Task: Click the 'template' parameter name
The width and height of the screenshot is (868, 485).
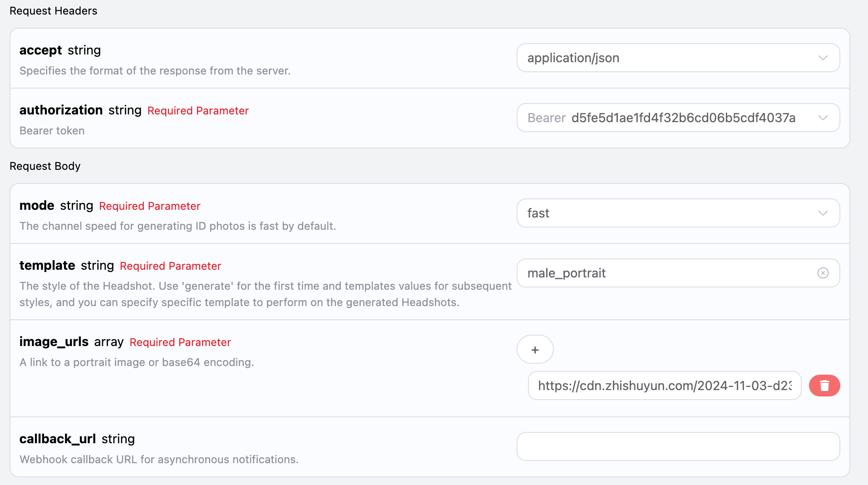Action: (x=47, y=265)
